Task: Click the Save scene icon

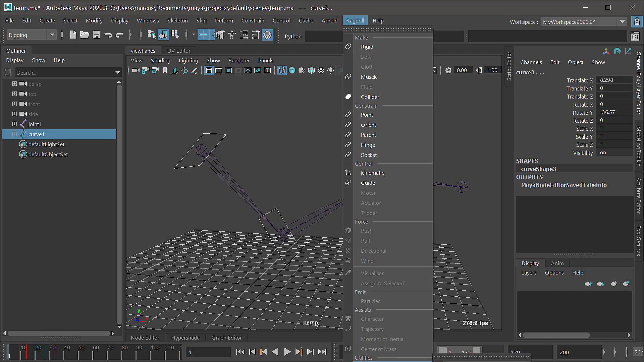Action: pos(96,35)
